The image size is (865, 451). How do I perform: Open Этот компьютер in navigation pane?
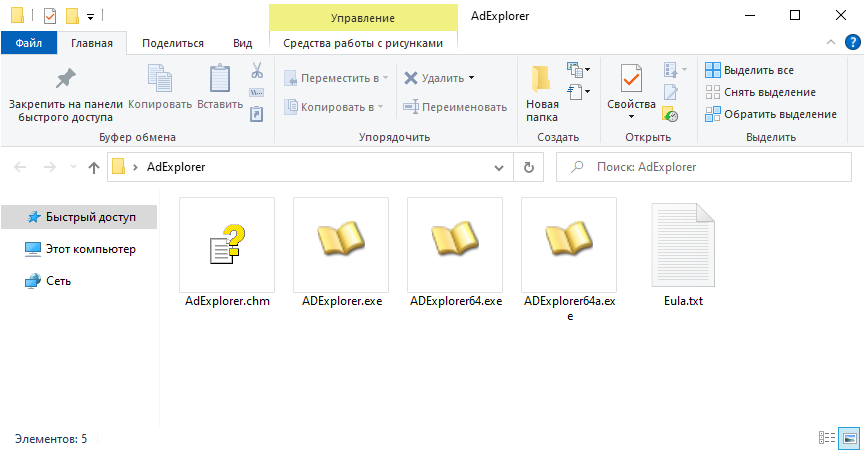click(79, 249)
